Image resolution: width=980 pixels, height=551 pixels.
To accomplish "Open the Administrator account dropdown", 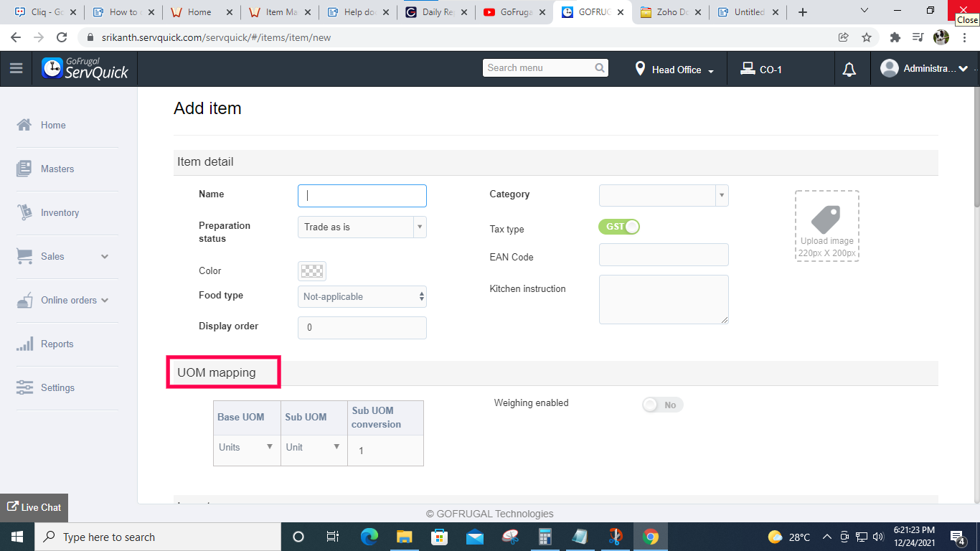I will [925, 69].
